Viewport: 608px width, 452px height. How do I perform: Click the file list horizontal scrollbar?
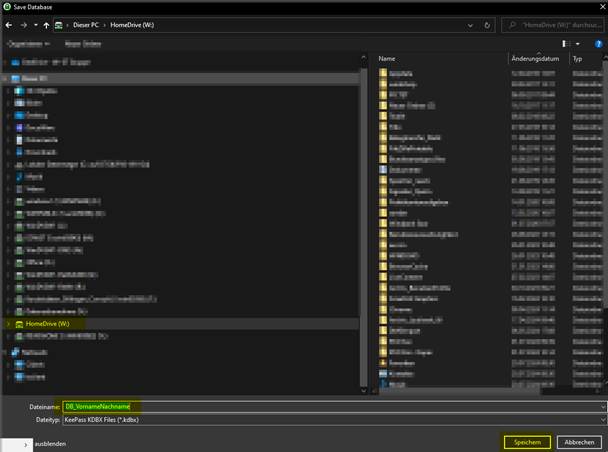[459, 391]
